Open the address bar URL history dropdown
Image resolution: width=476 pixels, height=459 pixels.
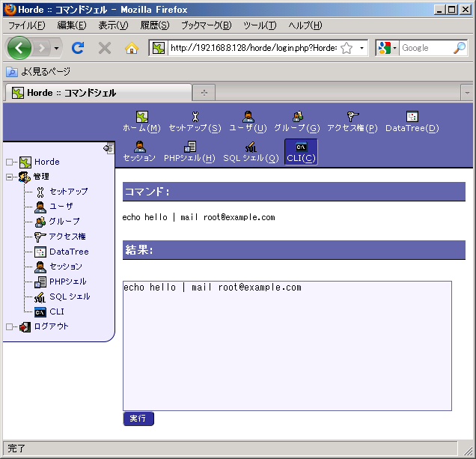tap(361, 48)
